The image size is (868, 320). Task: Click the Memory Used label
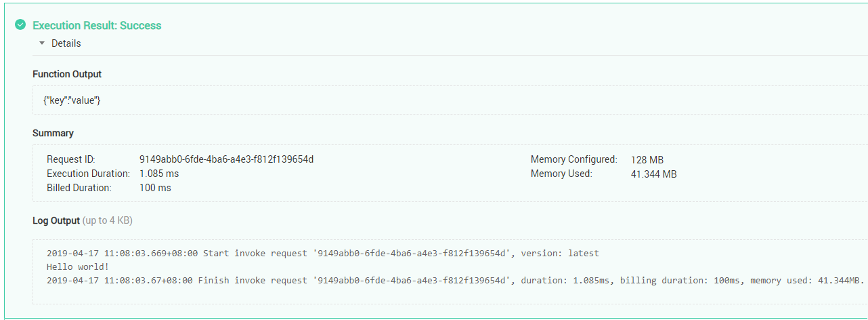point(561,174)
